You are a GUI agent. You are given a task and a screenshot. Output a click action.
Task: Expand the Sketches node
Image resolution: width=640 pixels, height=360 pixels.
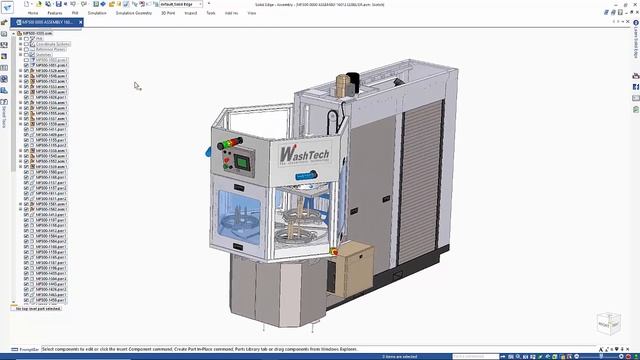20,55
